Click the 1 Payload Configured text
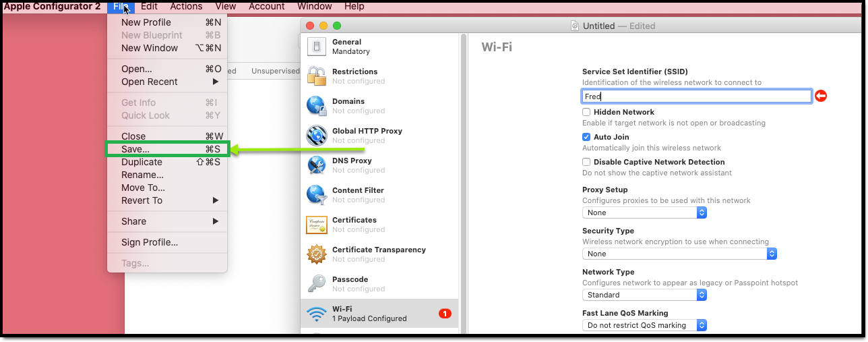The image size is (868, 342). [369, 318]
